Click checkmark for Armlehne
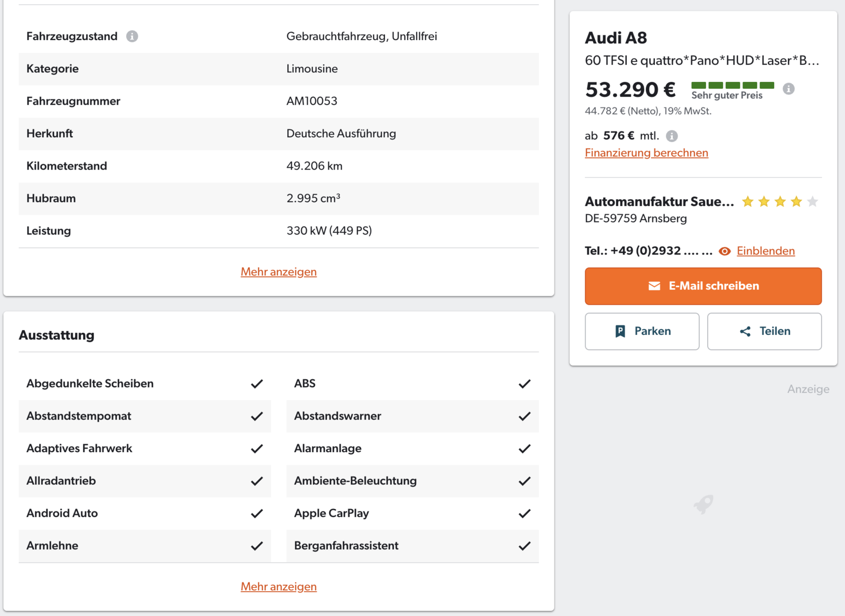The height and width of the screenshot is (616, 845). (257, 546)
